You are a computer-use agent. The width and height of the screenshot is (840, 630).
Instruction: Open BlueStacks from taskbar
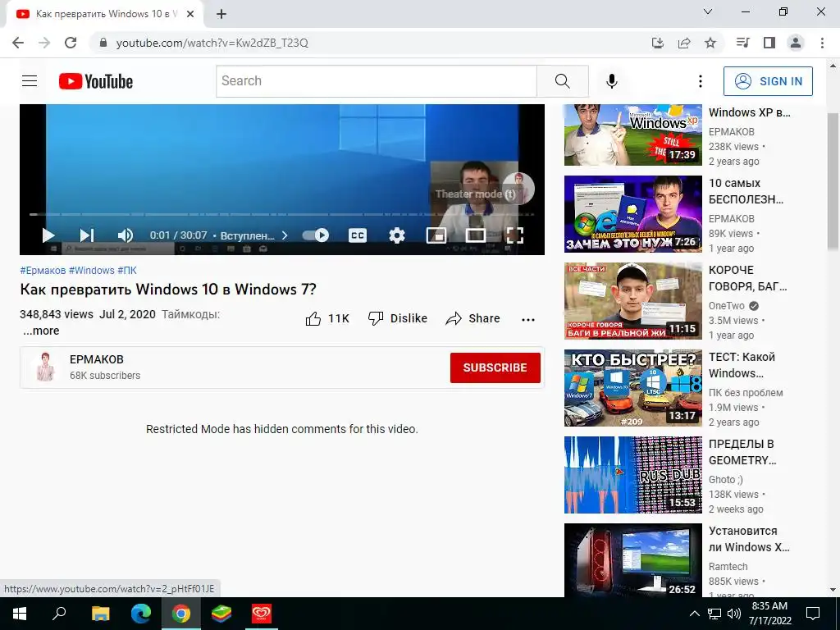coord(221,614)
